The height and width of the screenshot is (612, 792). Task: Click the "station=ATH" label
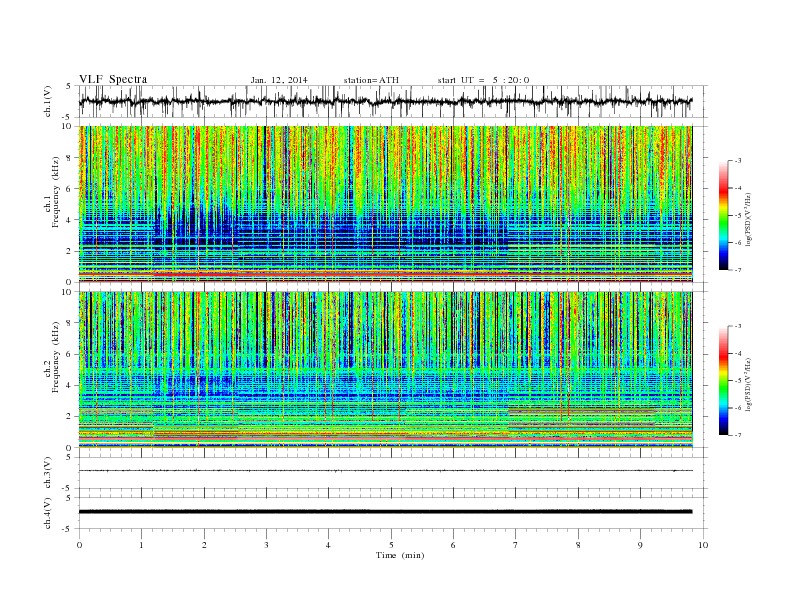coord(371,80)
